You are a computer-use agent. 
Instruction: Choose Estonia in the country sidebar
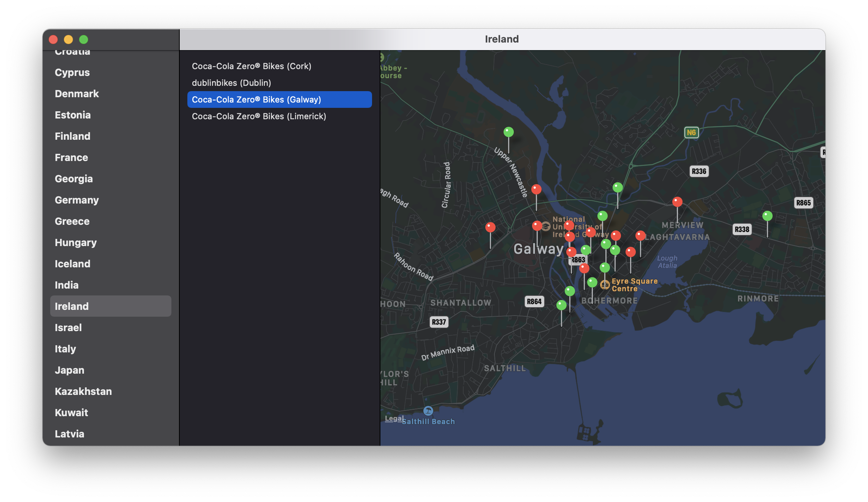111,115
